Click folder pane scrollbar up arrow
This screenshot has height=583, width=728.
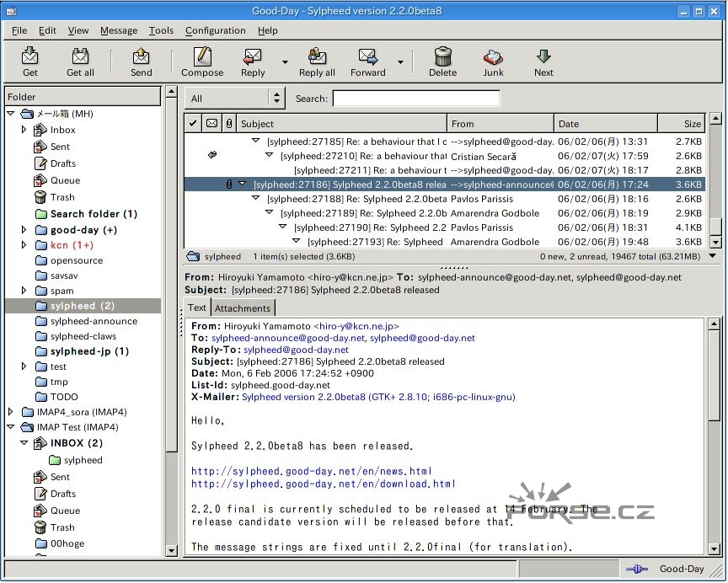pyautogui.click(x=171, y=92)
